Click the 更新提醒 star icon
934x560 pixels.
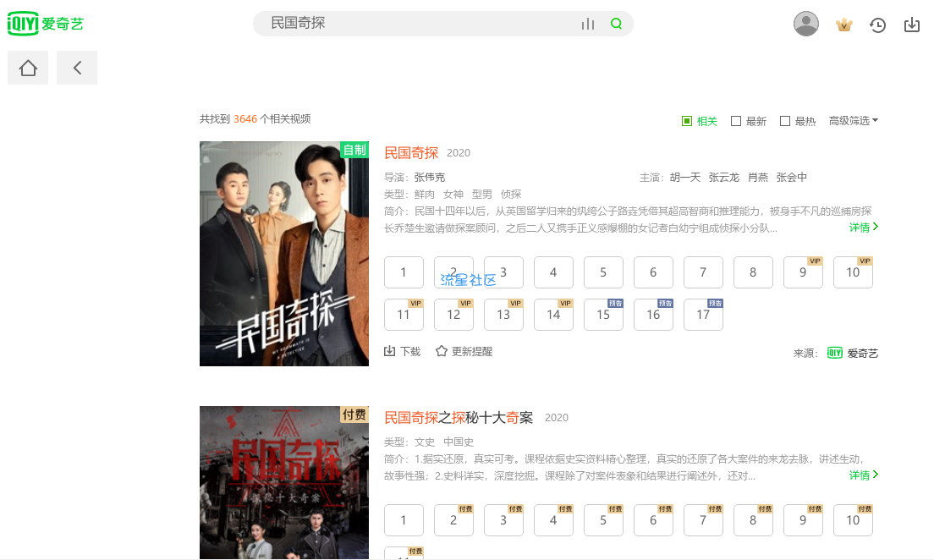[442, 351]
